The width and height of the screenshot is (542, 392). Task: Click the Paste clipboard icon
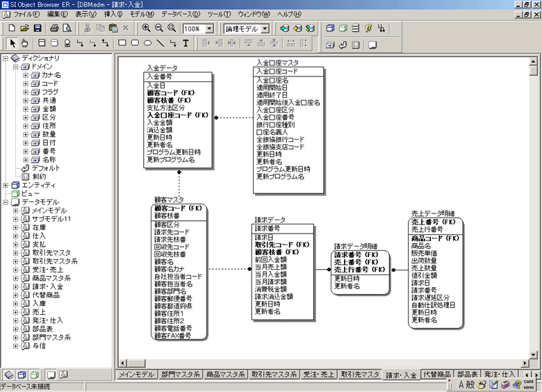coord(113,28)
